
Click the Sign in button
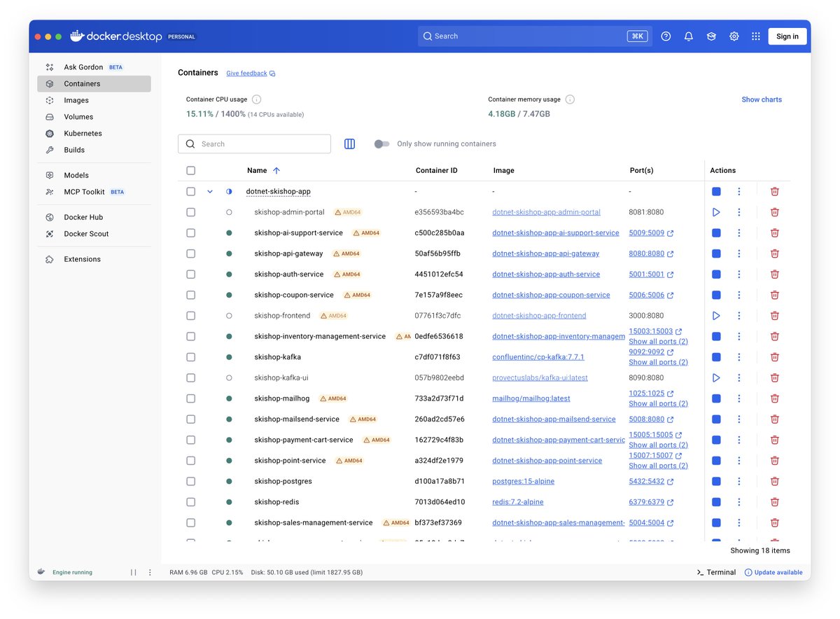coord(787,36)
